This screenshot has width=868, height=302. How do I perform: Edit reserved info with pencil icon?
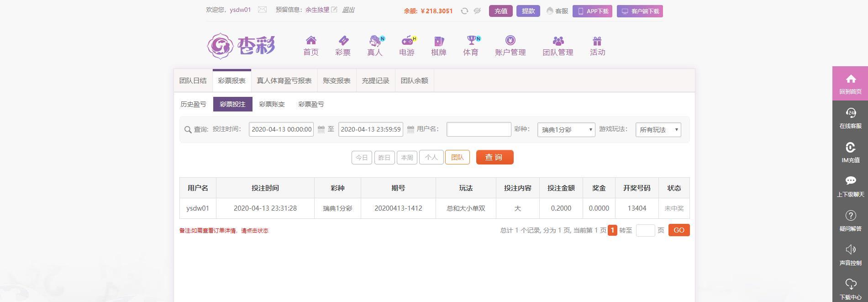tap(334, 10)
